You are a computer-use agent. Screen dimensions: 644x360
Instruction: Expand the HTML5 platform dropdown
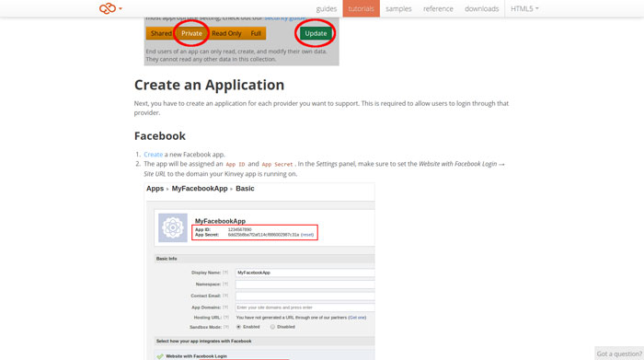pos(524,8)
